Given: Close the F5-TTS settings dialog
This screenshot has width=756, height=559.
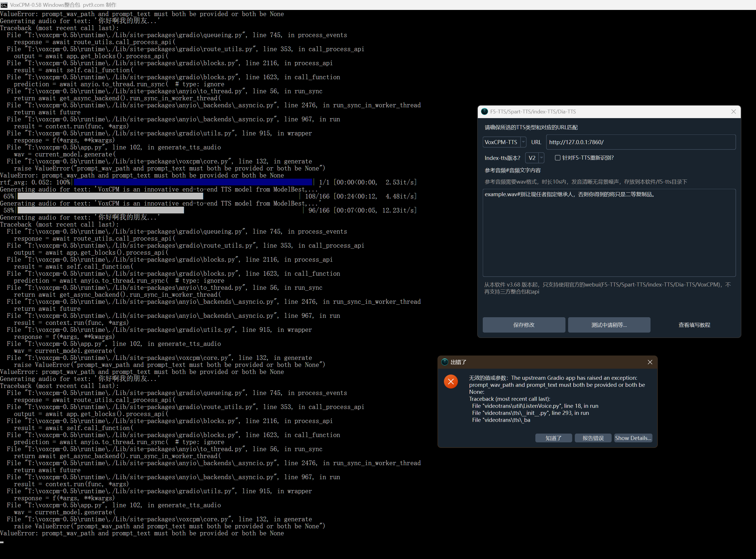Looking at the screenshot, I should click(733, 112).
